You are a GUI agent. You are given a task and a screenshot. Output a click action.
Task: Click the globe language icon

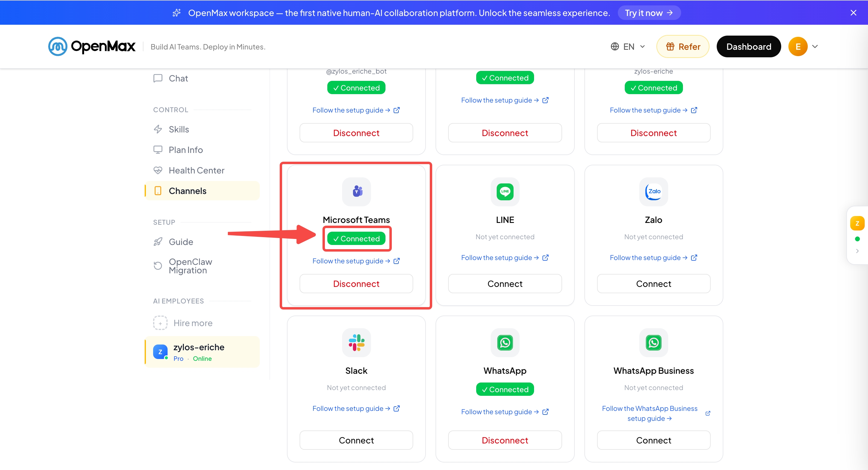[615, 46]
